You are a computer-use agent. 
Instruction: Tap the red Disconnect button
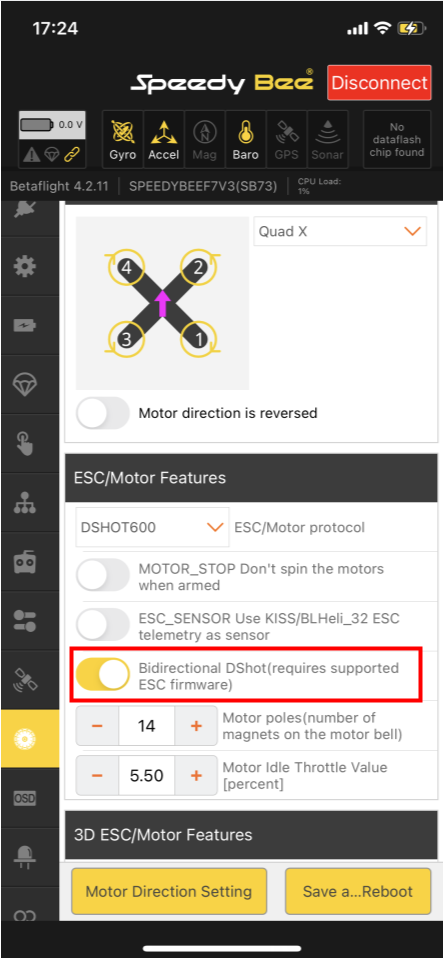click(x=379, y=83)
